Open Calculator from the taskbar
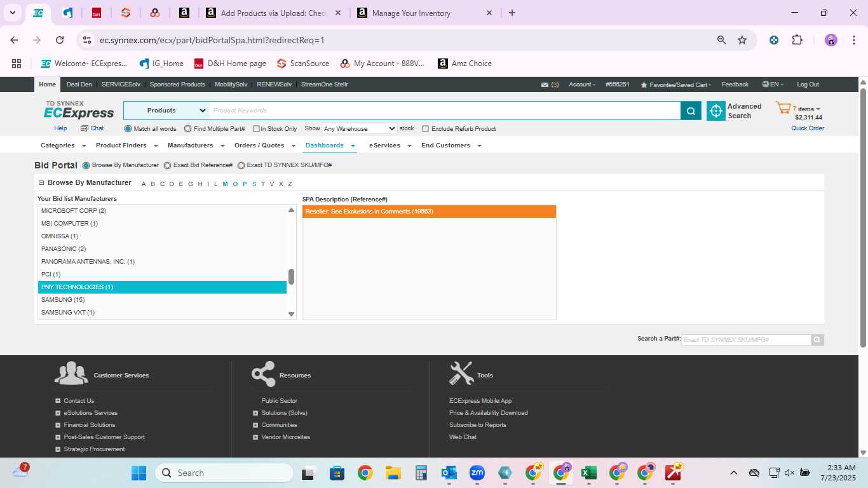Viewport: 868px width, 488px height. pos(421,473)
